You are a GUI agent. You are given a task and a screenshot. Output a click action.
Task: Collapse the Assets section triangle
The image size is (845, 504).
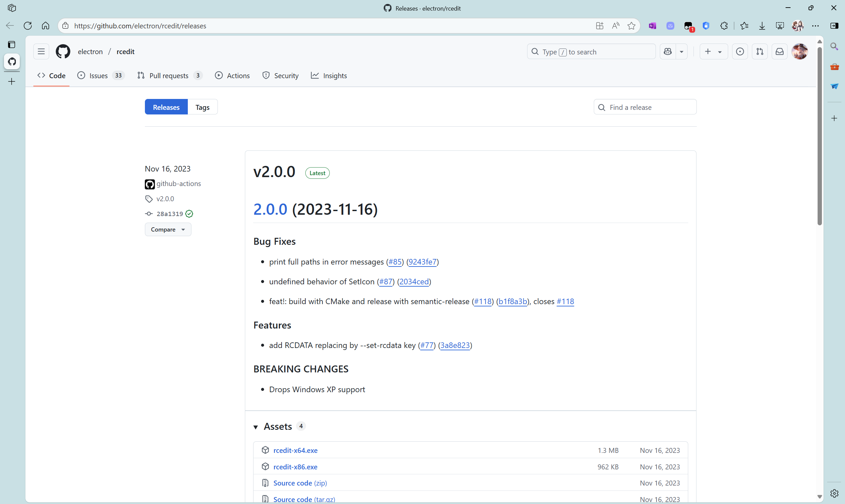[x=256, y=427]
